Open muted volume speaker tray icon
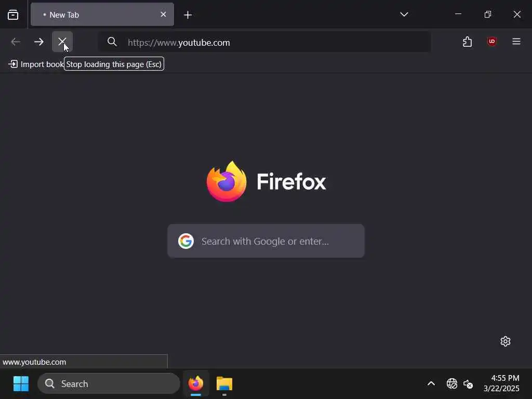The height and width of the screenshot is (399, 532). point(468,384)
